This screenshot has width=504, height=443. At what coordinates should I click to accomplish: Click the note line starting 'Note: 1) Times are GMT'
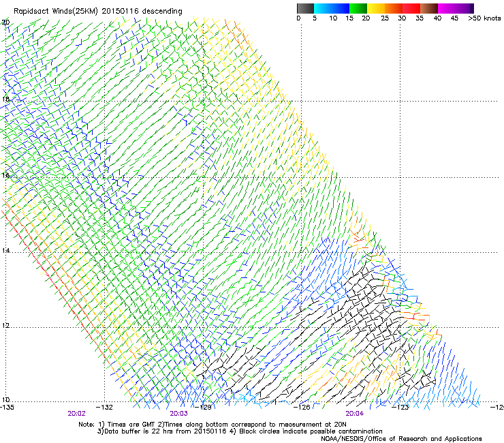[212, 425]
